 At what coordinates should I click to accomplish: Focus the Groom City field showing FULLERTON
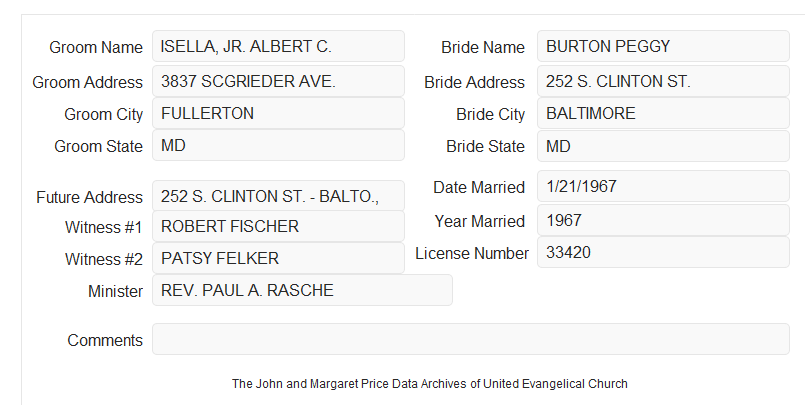[x=278, y=113]
